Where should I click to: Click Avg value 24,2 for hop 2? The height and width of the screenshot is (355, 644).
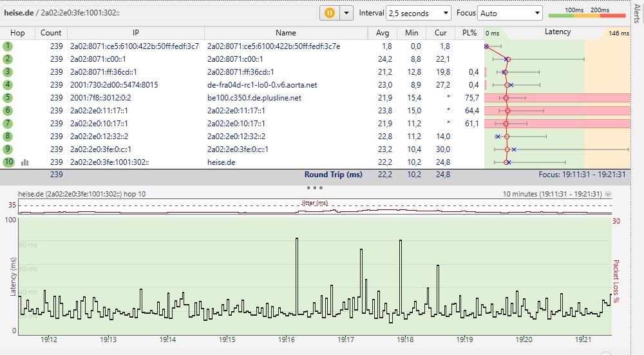(385, 59)
